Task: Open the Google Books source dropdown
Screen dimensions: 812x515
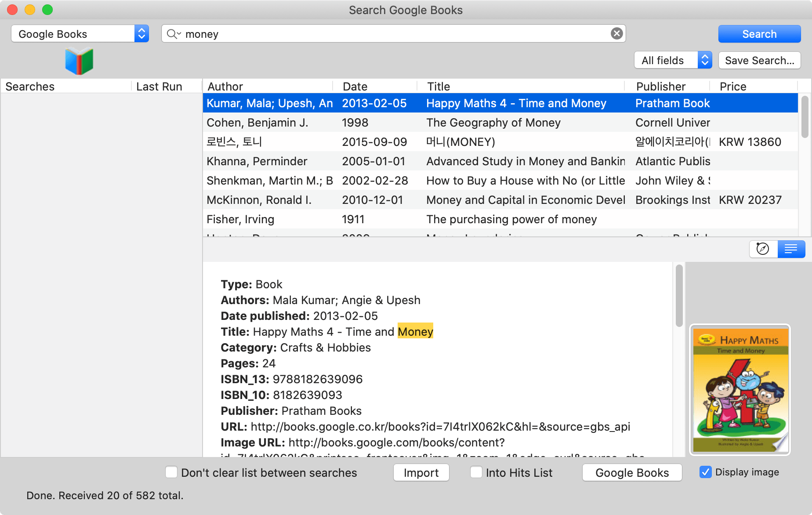Action: point(80,34)
